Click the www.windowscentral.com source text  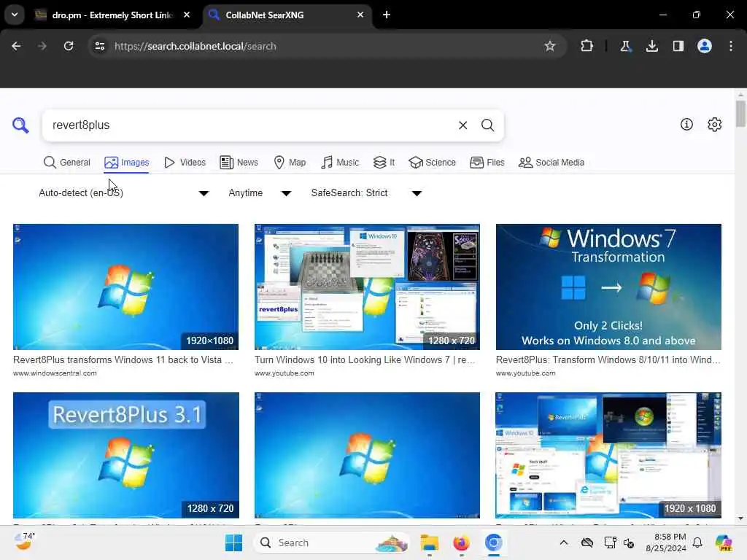55,373
